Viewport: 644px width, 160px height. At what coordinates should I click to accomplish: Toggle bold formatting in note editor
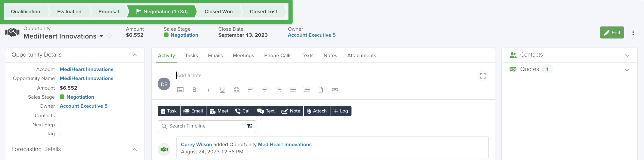[x=194, y=90]
